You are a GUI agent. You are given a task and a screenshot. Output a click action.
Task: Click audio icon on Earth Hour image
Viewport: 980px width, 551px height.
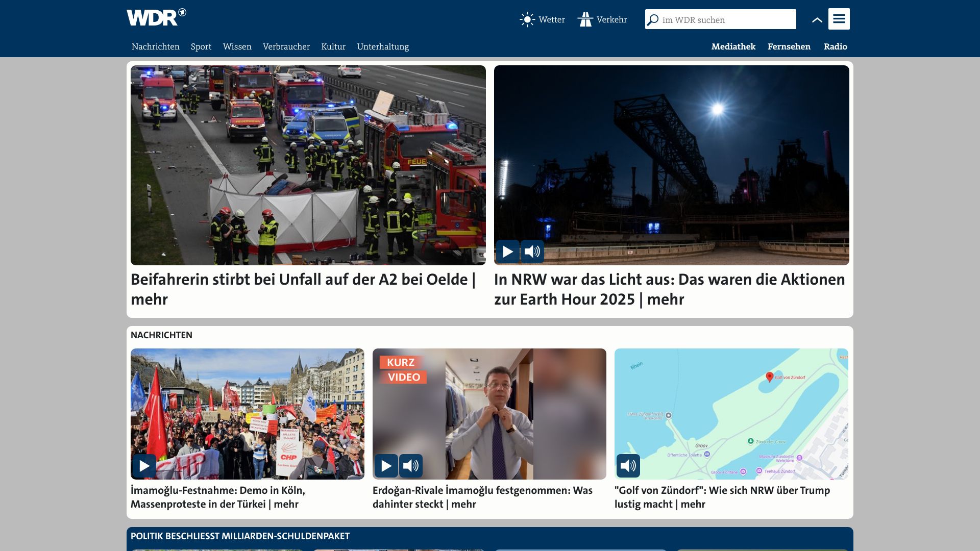[x=532, y=252]
